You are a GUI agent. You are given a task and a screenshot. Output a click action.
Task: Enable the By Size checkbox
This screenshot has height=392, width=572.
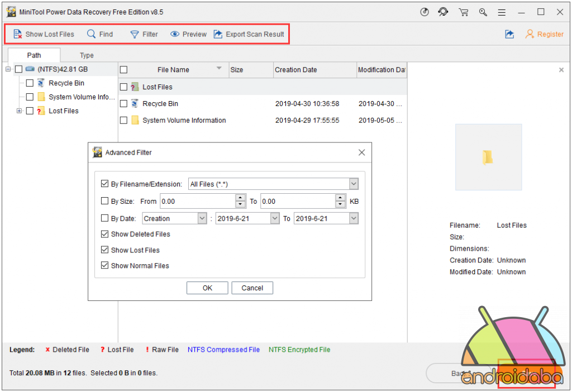click(x=104, y=200)
